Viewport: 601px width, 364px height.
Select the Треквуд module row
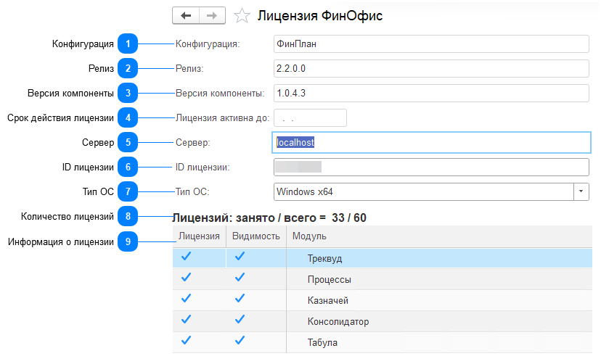click(383, 258)
